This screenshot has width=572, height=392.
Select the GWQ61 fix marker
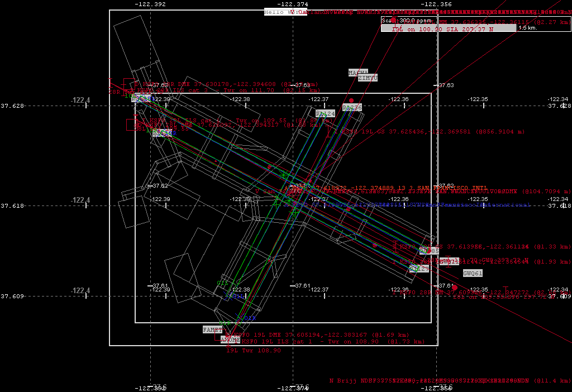coord(473,273)
